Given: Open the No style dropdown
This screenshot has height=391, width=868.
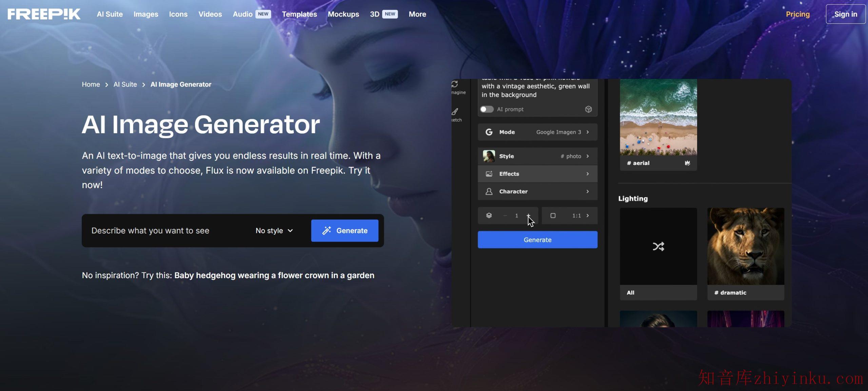Looking at the screenshot, I should point(273,230).
